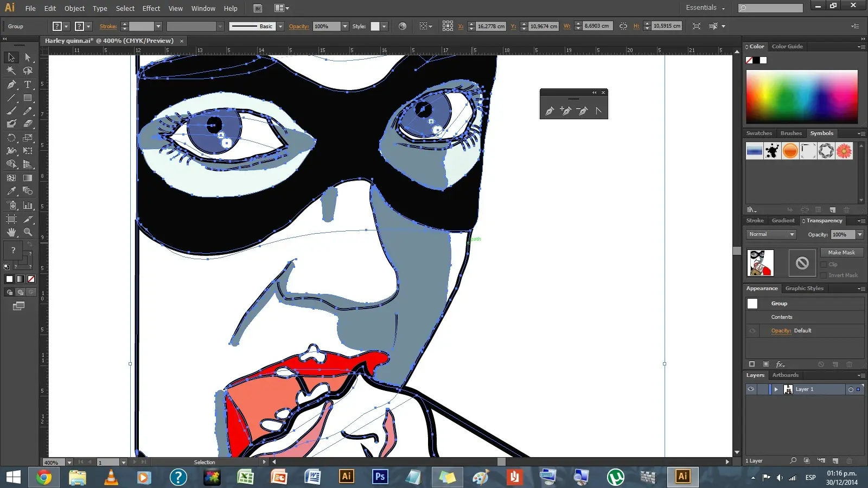The height and width of the screenshot is (488, 868).
Task: Open the Effect menu
Action: coord(151,8)
